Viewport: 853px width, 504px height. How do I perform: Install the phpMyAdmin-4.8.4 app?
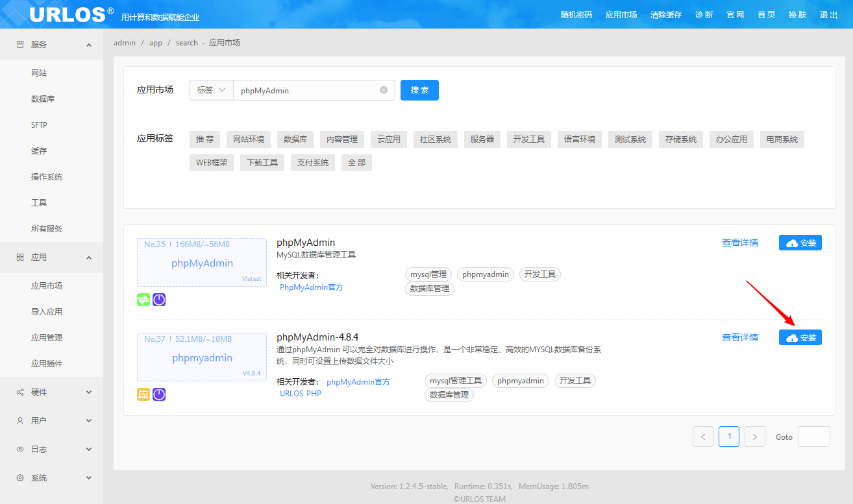coord(800,338)
